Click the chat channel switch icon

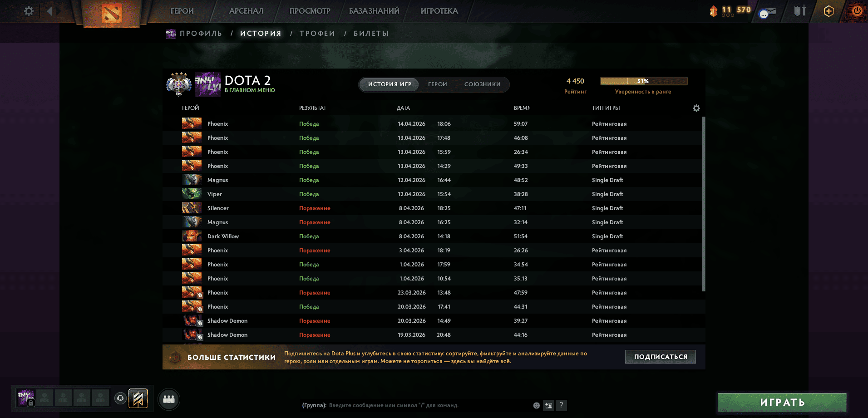click(549, 405)
